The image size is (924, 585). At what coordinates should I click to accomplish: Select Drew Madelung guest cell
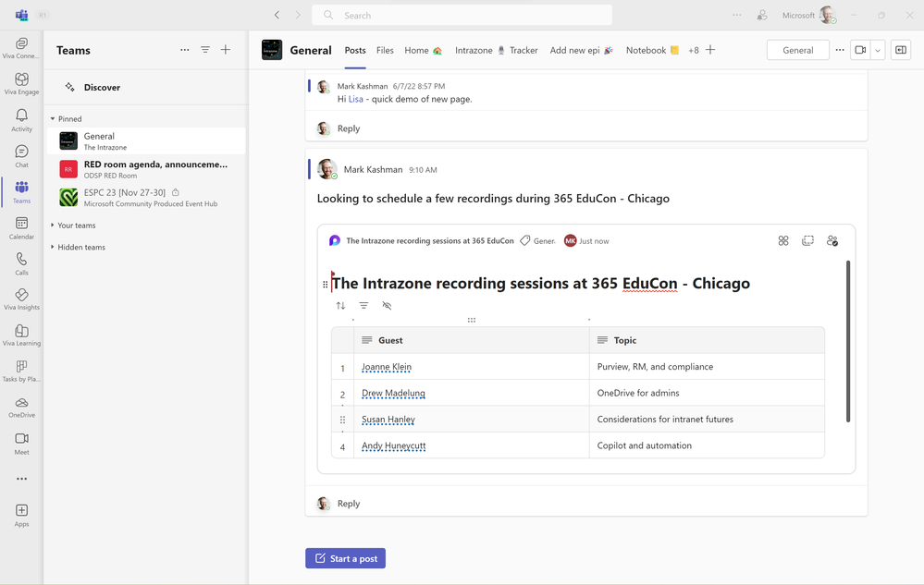coord(472,393)
